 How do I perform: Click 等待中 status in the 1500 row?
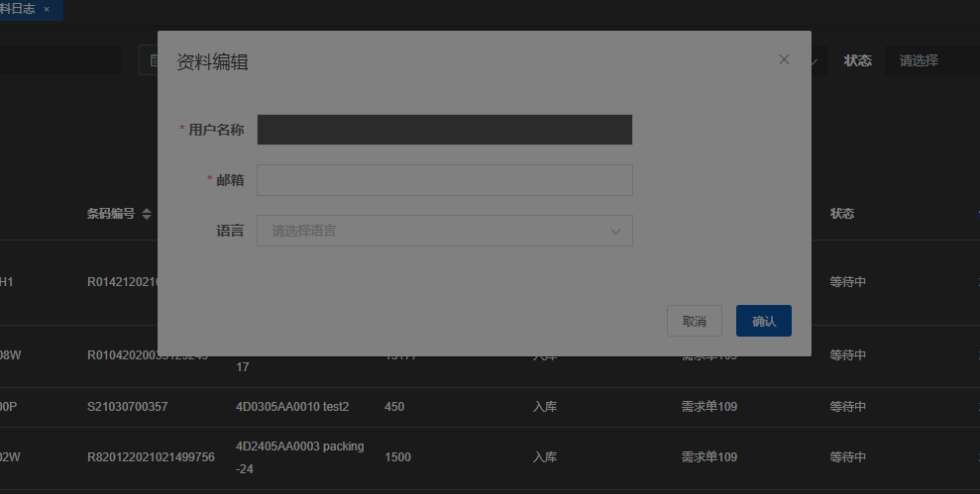[x=848, y=457]
